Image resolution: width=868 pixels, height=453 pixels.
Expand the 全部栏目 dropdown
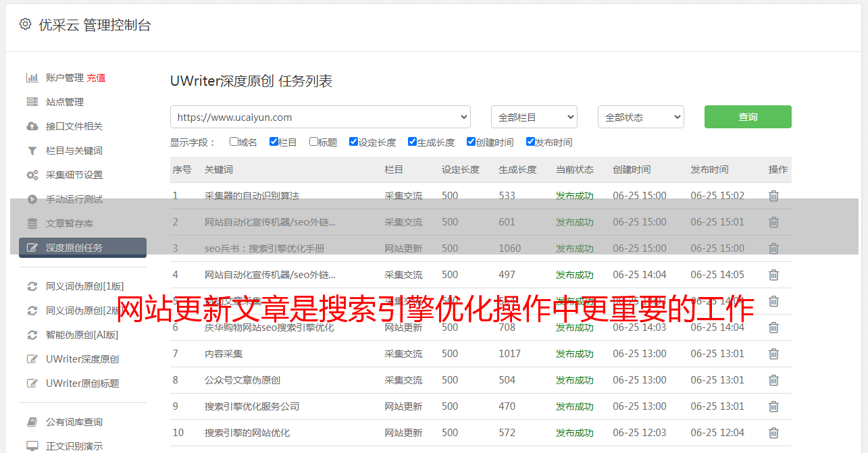click(534, 117)
